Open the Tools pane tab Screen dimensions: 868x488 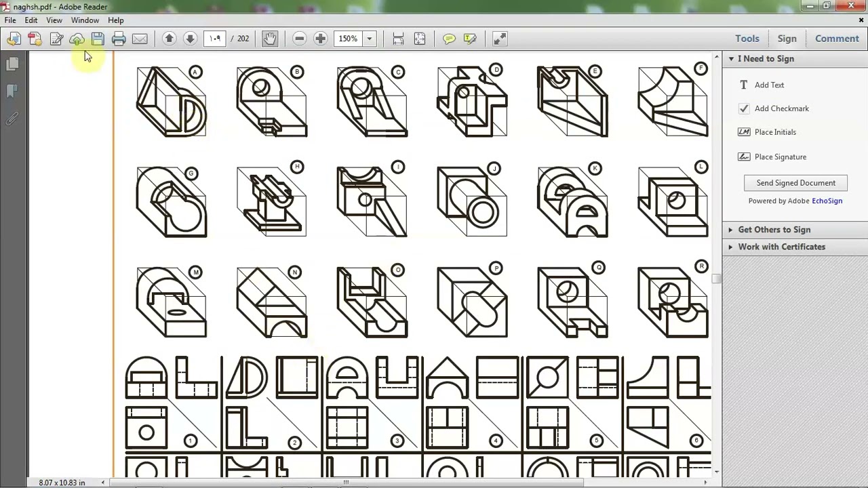pyautogui.click(x=747, y=39)
